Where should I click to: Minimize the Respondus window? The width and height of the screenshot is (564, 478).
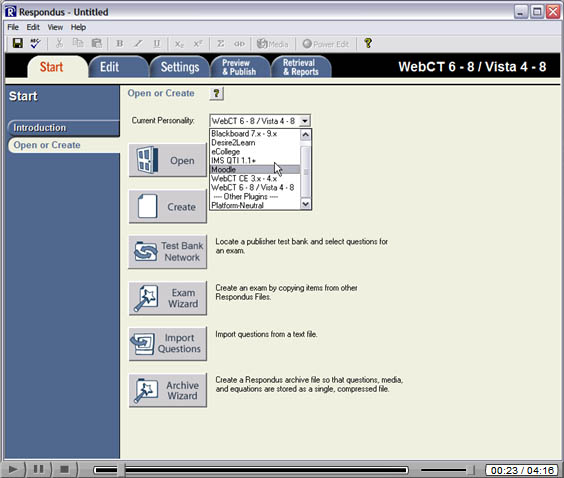(x=520, y=12)
